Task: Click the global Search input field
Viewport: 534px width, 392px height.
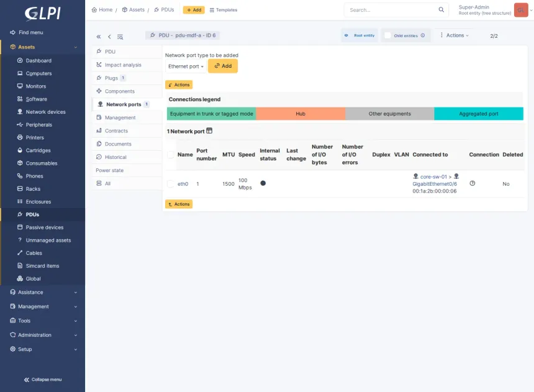Action: (x=396, y=10)
